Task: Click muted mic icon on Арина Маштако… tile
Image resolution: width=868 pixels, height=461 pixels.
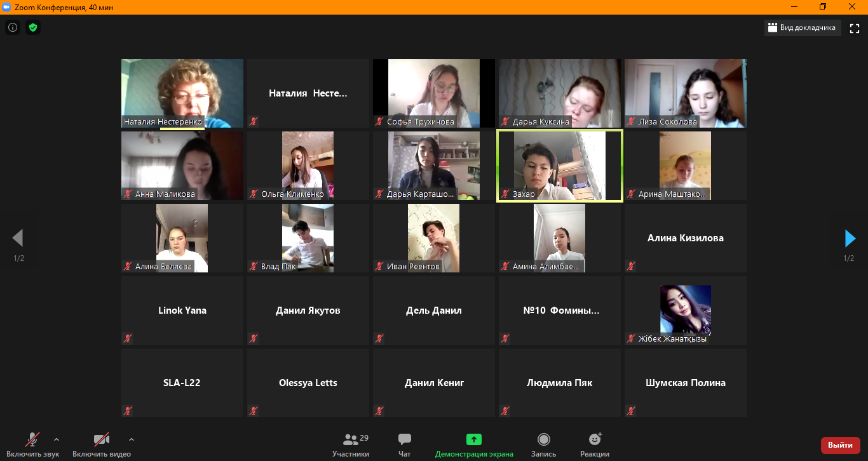Action: (632, 194)
